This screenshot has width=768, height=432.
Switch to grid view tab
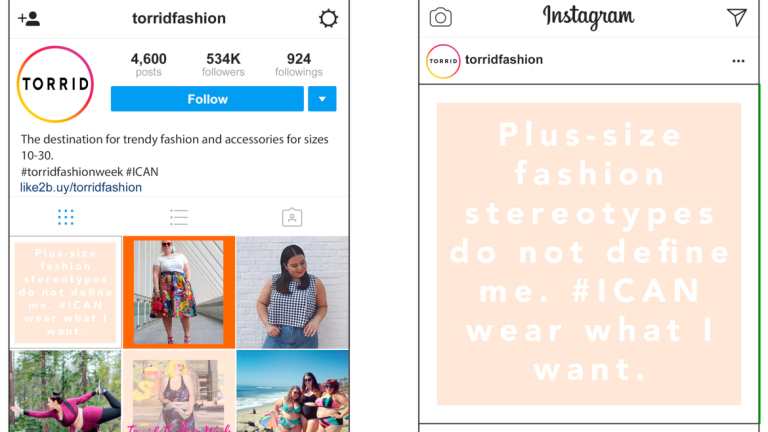(66, 217)
